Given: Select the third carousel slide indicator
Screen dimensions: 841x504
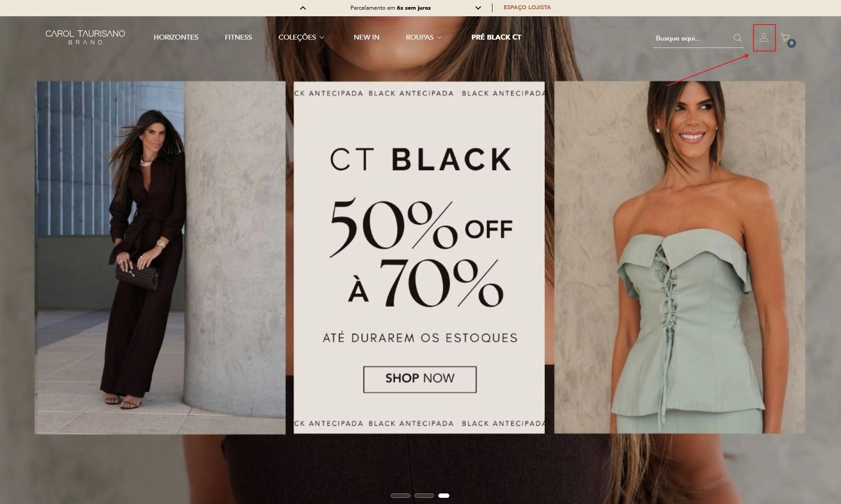Looking at the screenshot, I should (444, 496).
